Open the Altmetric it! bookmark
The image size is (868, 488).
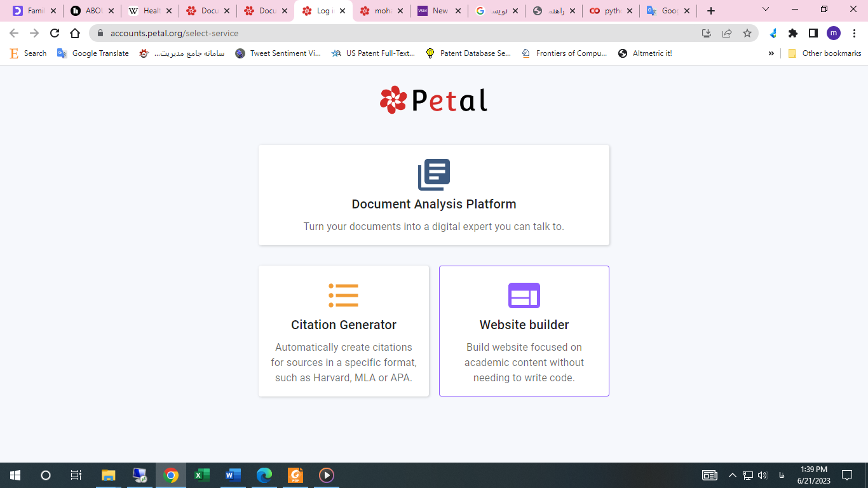point(645,53)
